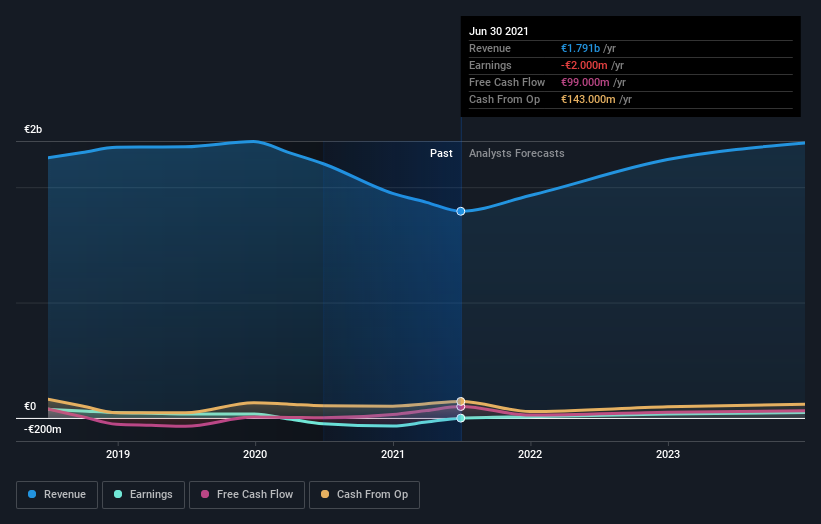
Task: Toggle the Earnings legend button
Action: (x=143, y=495)
